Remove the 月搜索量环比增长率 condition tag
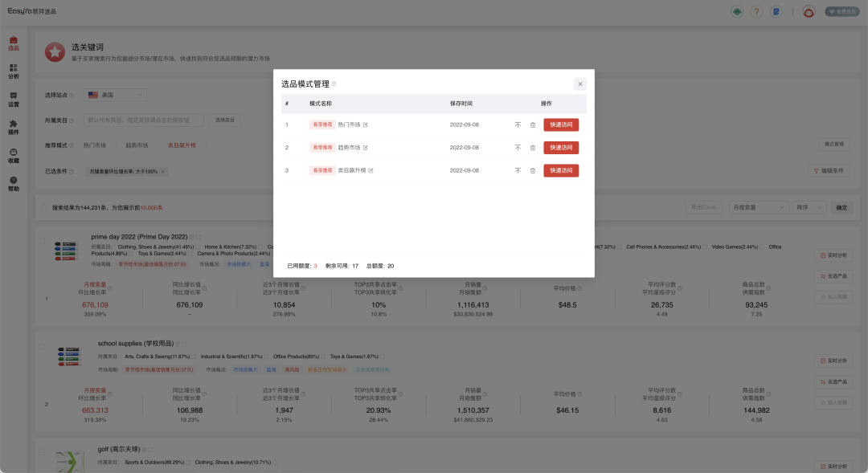This screenshot has width=868, height=473. pyautogui.click(x=162, y=172)
